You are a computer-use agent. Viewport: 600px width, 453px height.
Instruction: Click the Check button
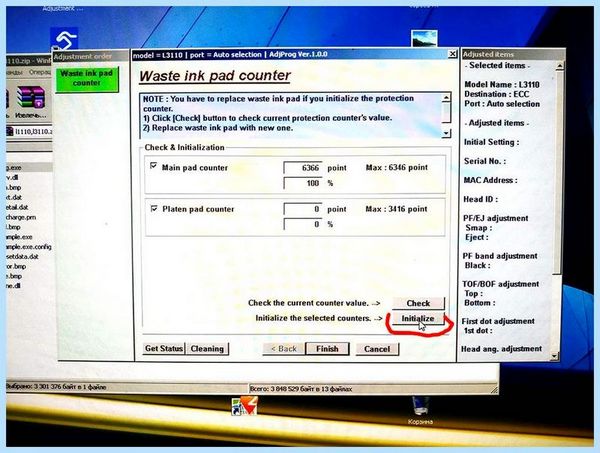(418, 303)
